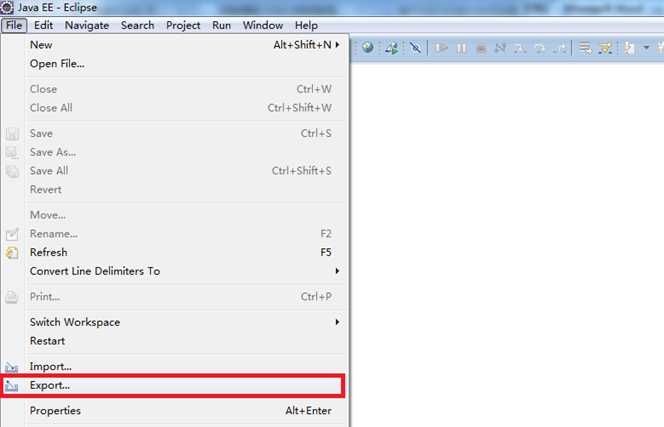Expand the Switch Workspace submenu arrow
Viewport: 664px width, 427px height.
(x=338, y=322)
